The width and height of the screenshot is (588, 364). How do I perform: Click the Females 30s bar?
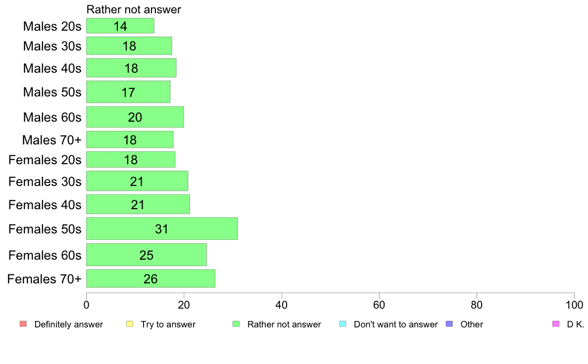point(137,181)
